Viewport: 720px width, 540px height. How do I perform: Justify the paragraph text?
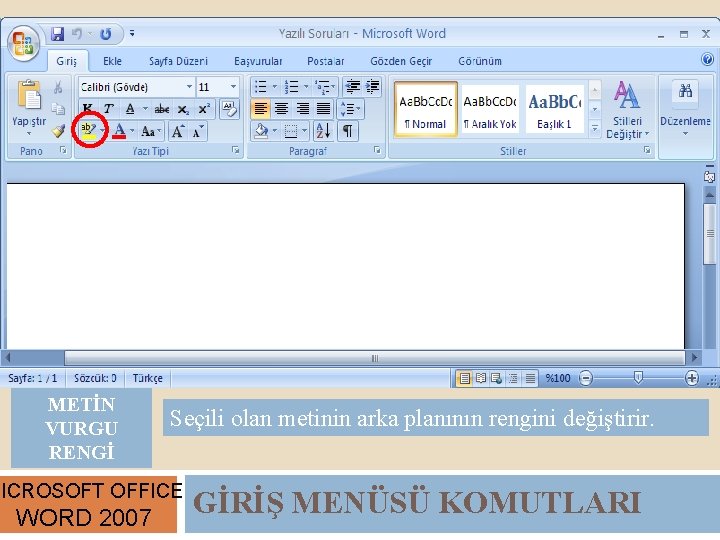(x=324, y=109)
